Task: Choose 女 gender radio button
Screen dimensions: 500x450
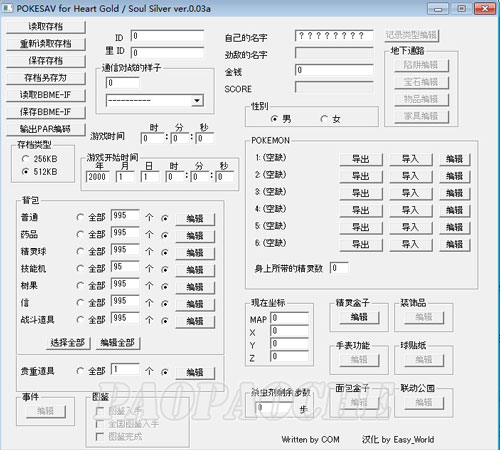Action: click(324, 119)
